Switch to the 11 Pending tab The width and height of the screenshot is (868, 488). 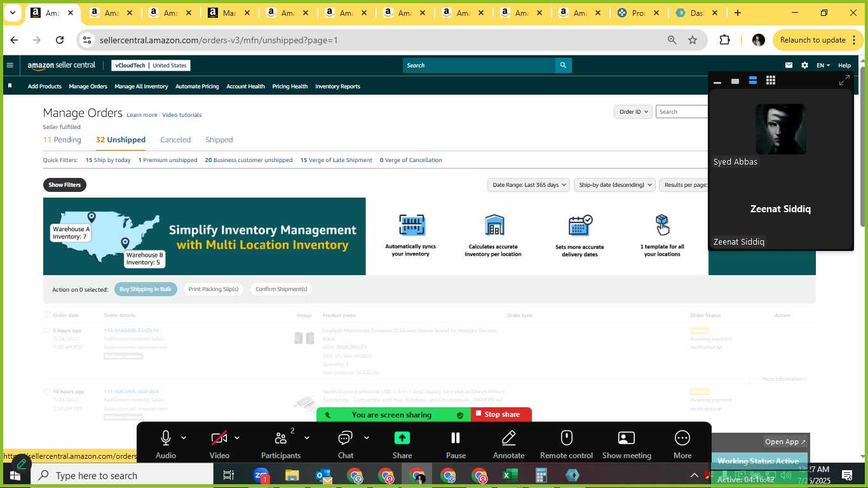62,140
